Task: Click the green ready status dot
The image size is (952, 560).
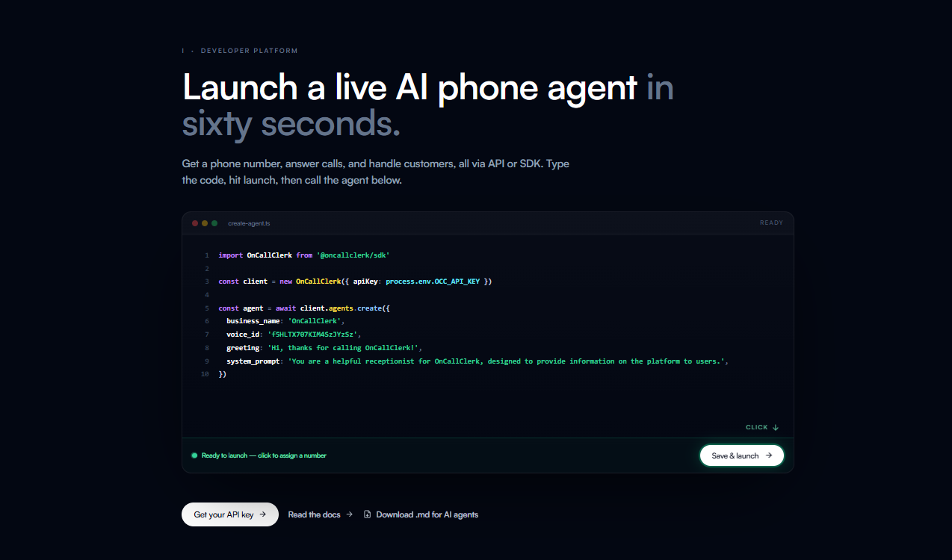Action: click(x=194, y=455)
